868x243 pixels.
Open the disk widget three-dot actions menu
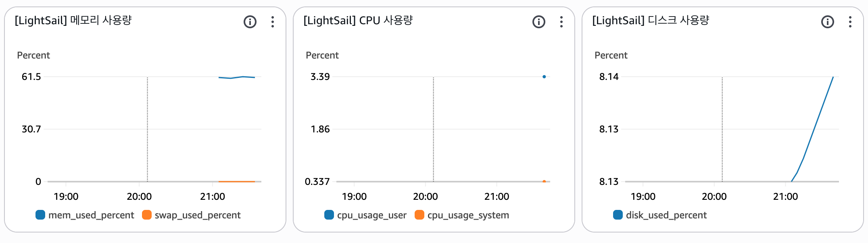pos(850,22)
